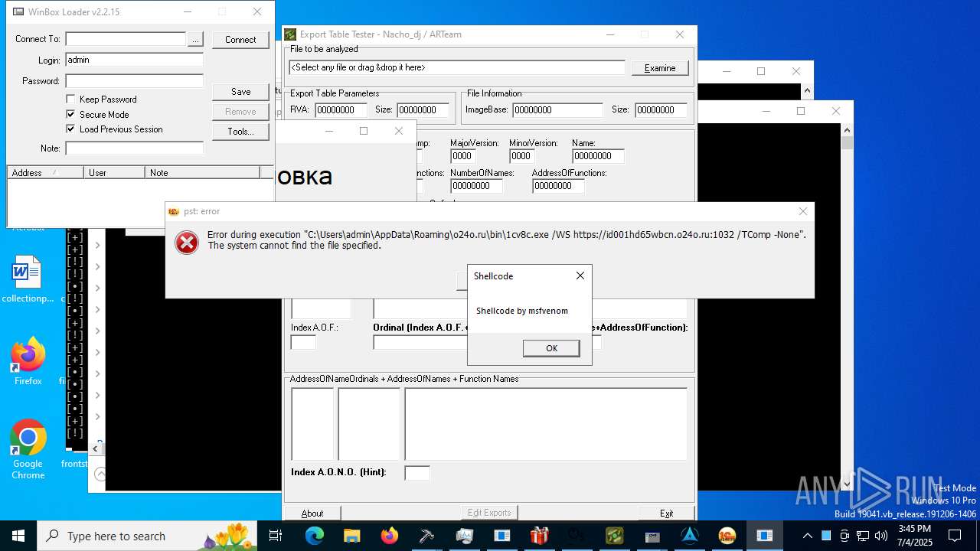Click the Index A.O.N.O. (Hint) field
This screenshot has height=551, width=980.
(x=417, y=473)
